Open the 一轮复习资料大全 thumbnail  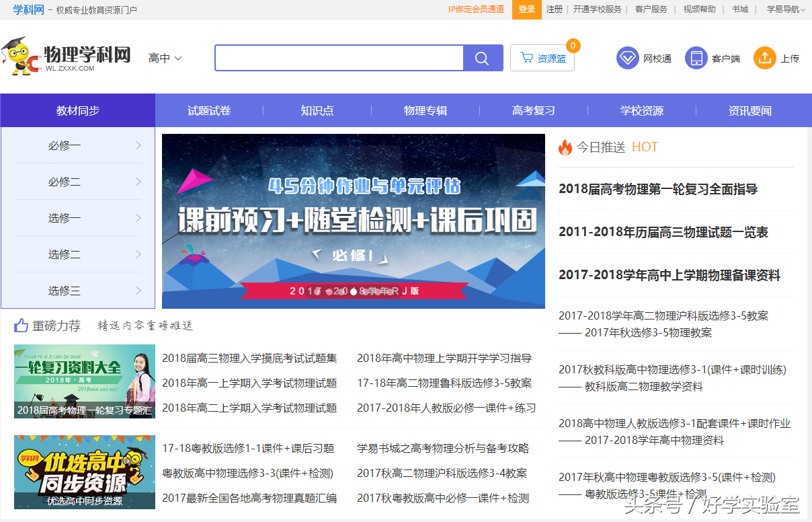click(x=85, y=381)
